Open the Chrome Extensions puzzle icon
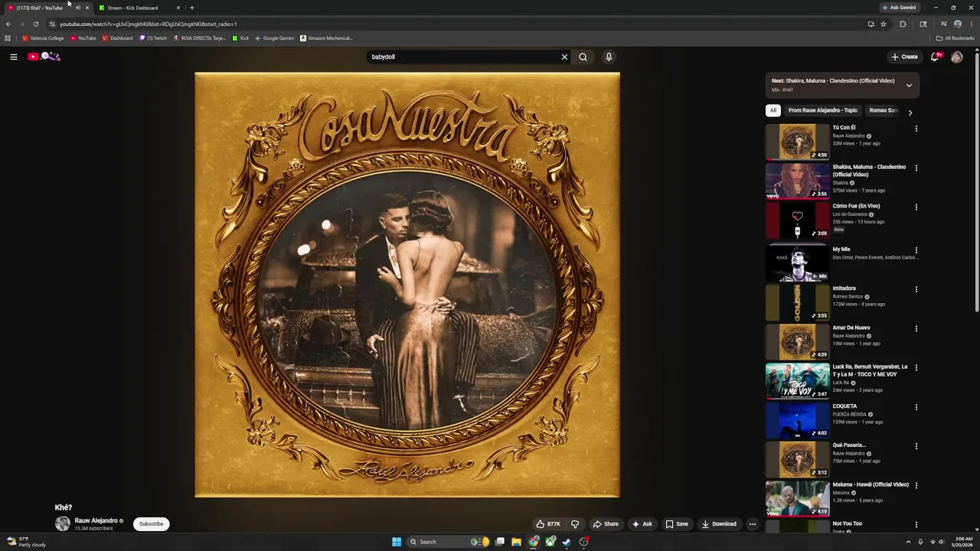Screen dimensions: 980x551 [x=903, y=24]
